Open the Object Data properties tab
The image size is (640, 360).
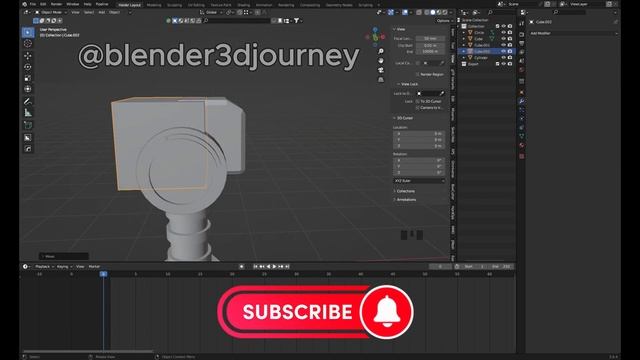click(x=522, y=136)
